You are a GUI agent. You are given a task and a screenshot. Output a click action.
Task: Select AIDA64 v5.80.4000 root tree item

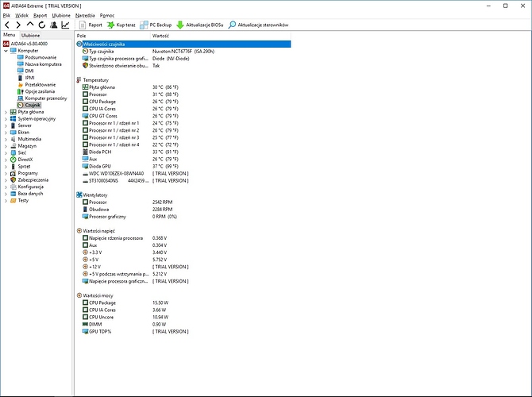click(25, 44)
